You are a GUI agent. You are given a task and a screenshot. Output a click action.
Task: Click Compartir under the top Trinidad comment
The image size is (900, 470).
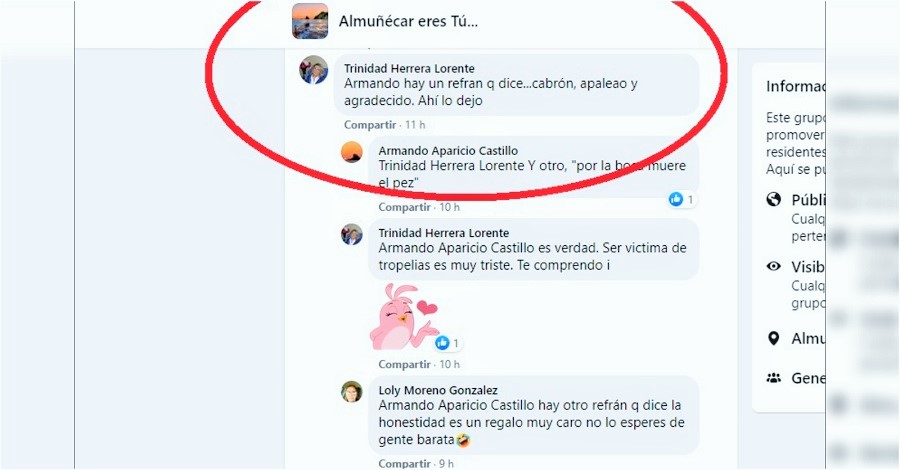[370, 125]
